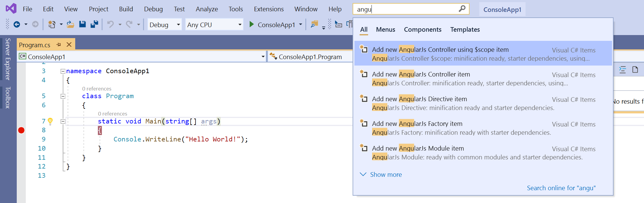Click the 0 references lens above Main
Screen dimensions: 644x203
(113, 114)
